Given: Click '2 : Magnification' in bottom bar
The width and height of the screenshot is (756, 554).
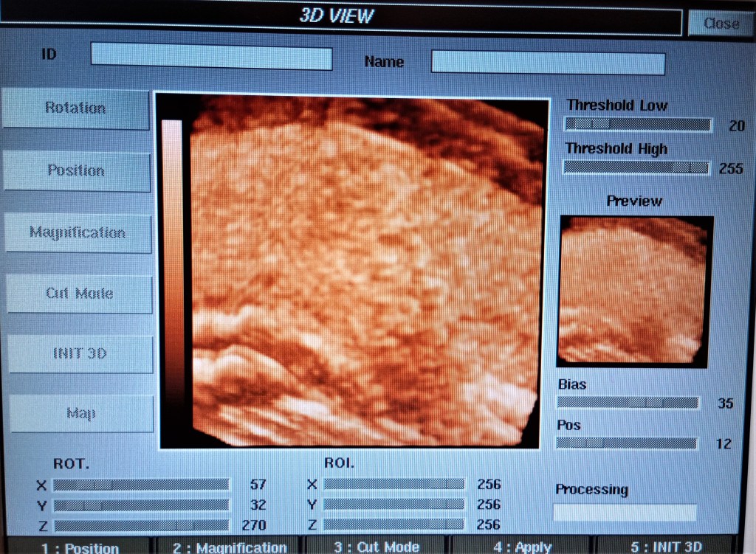Looking at the screenshot, I should [230, 547].
